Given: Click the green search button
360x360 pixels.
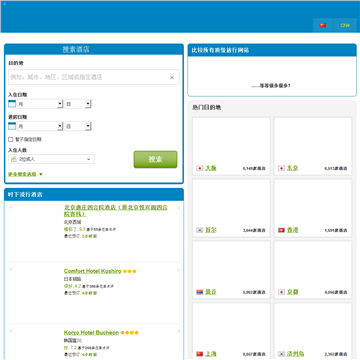Looking at the screenshot, I should click(x=155, y=159).
